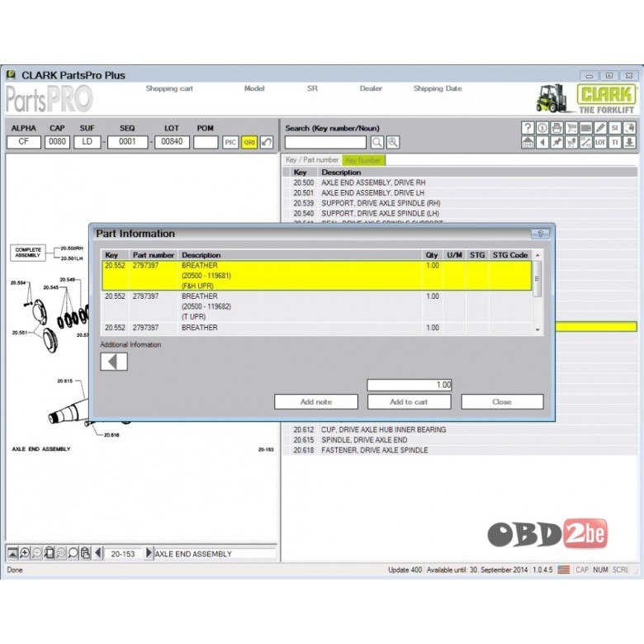The height and width of the screenshot is (644, 644).
Task: Click the Shipping Date header label
Action: pos(438,88)
